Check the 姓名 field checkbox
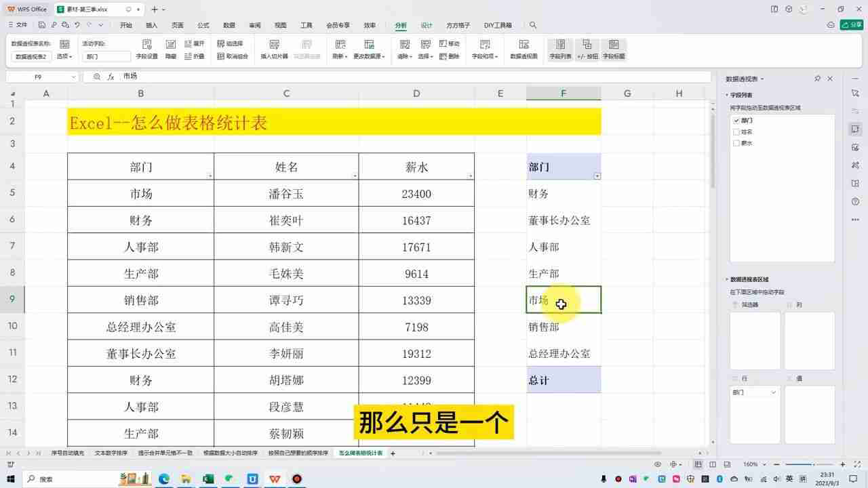The height and width of the screenshot is (488, 868). tap(736, 131)
